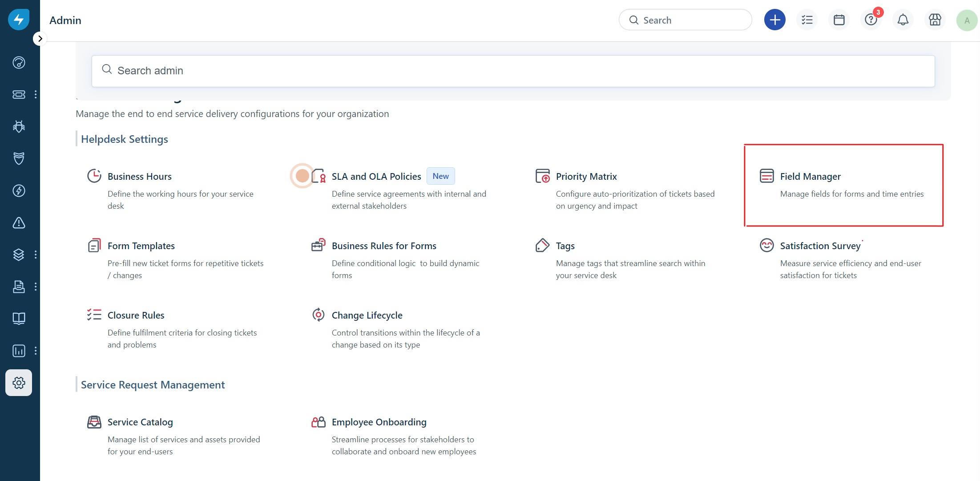
Task: Open the Freshservice lightning logo home
Action: coord(19,20)
